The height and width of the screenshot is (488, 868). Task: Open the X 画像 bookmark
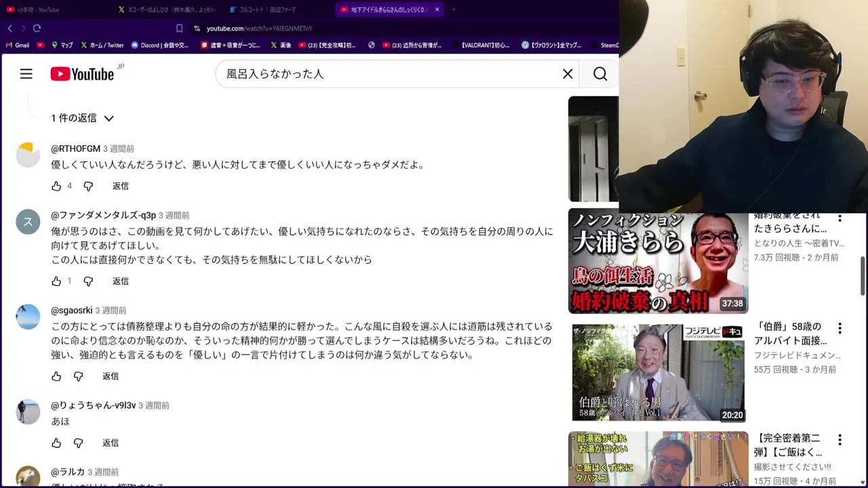coord(281,45)
